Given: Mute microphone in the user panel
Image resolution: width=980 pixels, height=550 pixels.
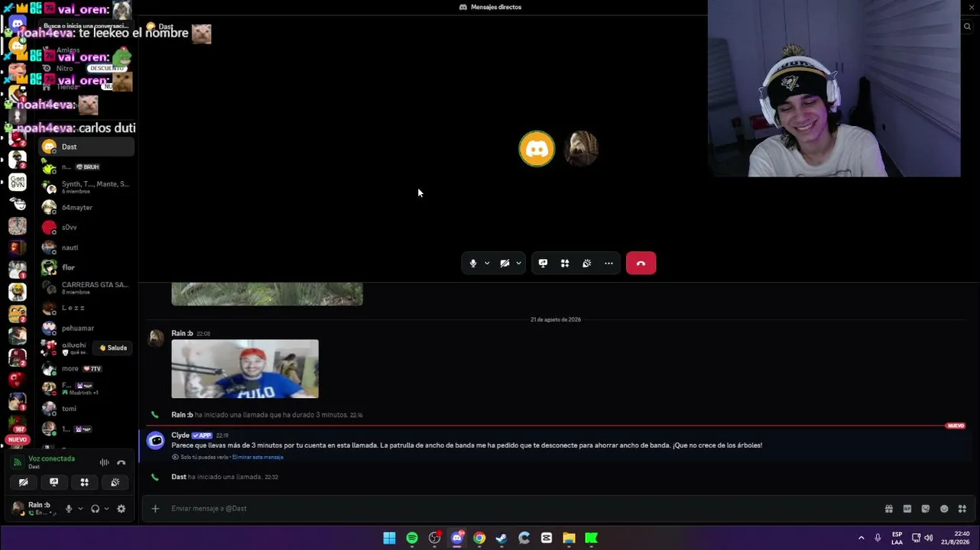Looking at the screenshot, I should click(69, 509).
